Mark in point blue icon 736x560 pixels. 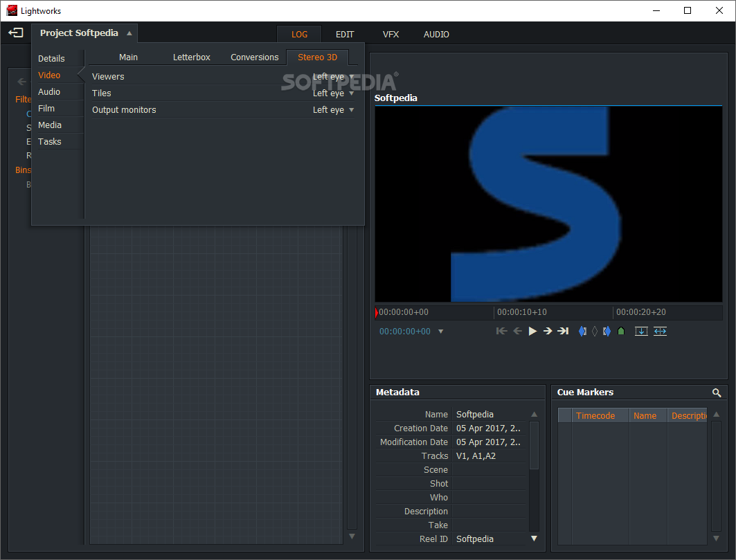click(582, 332)
